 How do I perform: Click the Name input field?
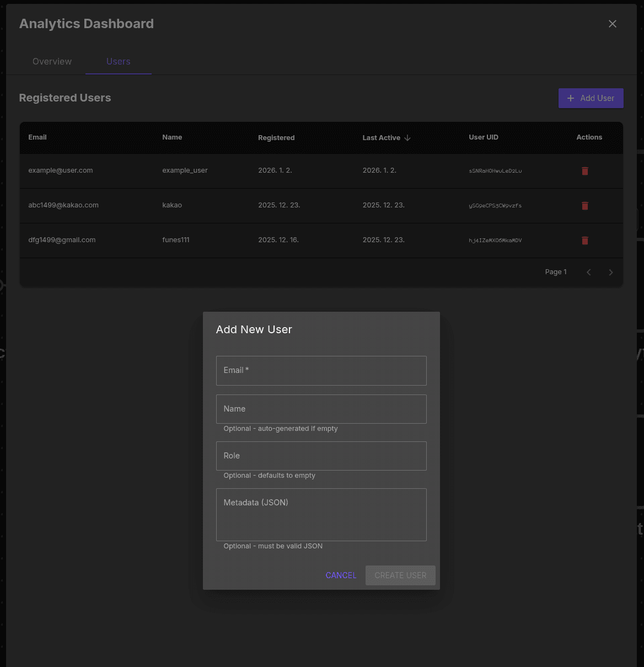point(321,409)
